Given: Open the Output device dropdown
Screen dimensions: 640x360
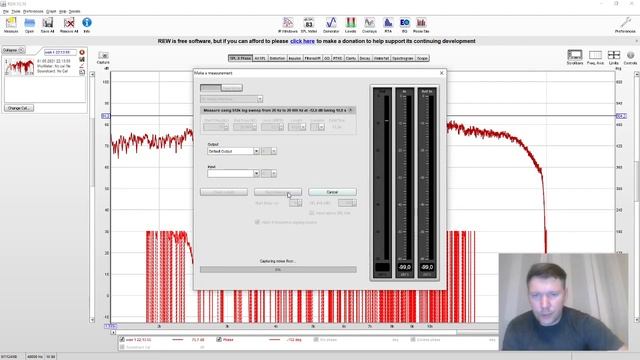Looking at the screenshot, I should click(x=233, y=151).
